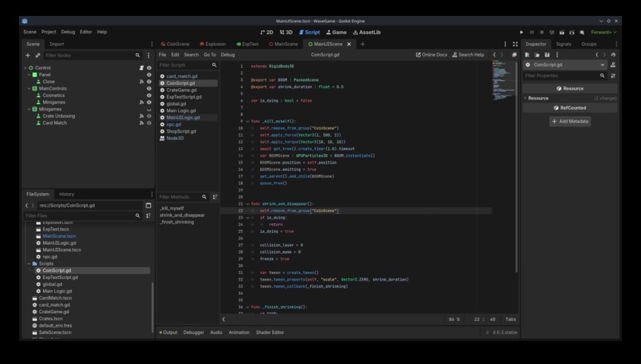Viewport: 641px width, 364px height.
Task: Toggle visibility of Card Match node
Action: (150, 123)
